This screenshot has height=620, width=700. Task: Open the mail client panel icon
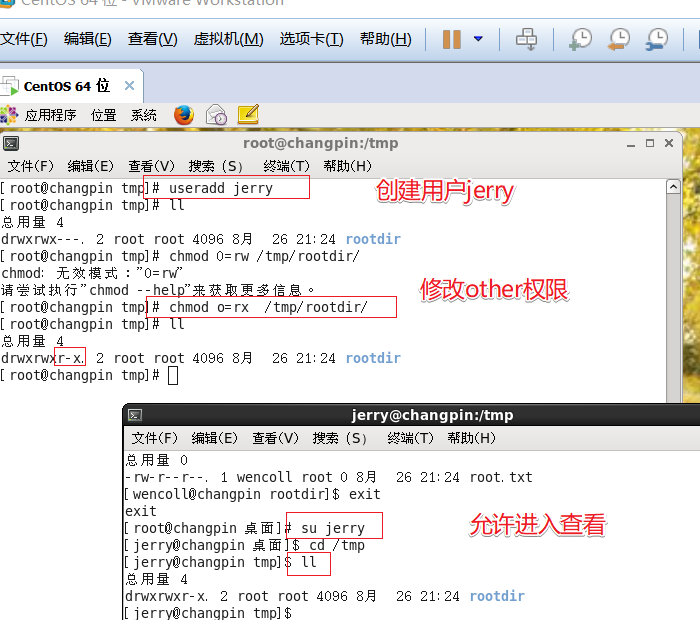pos(216,115)
